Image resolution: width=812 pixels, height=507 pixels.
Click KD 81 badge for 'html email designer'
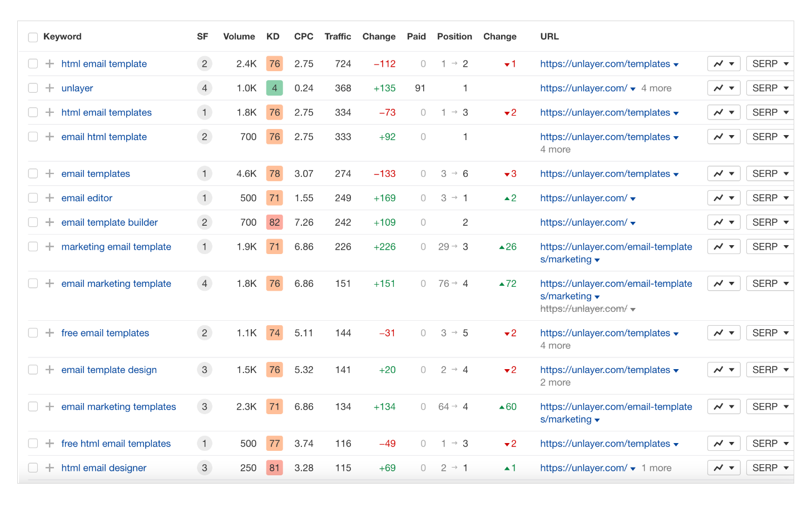coord(275,468)
